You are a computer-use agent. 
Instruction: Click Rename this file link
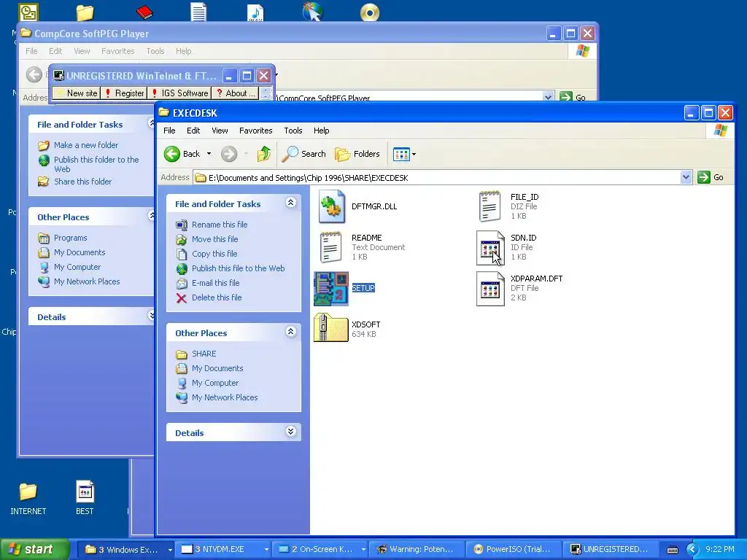pos(220,225)
